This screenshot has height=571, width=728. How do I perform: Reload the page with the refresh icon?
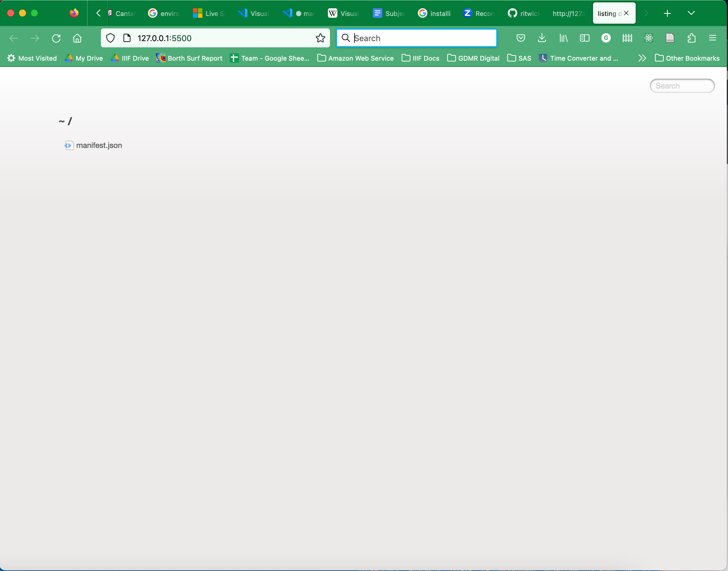tap(56, 38)
